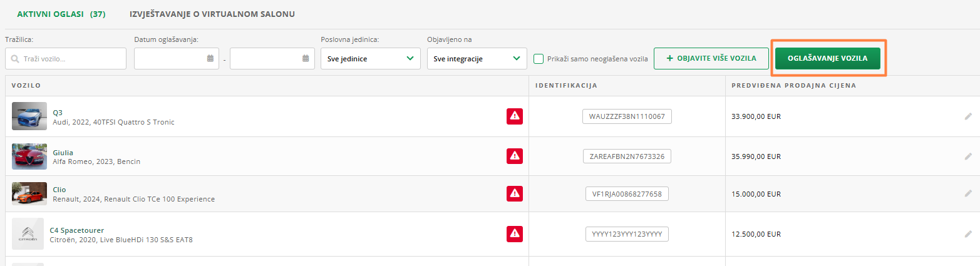Open 'Izvještavanje o virtualnom salonu' tab
The height and width of the screenshot is (266, 980).
pos(212,13)
